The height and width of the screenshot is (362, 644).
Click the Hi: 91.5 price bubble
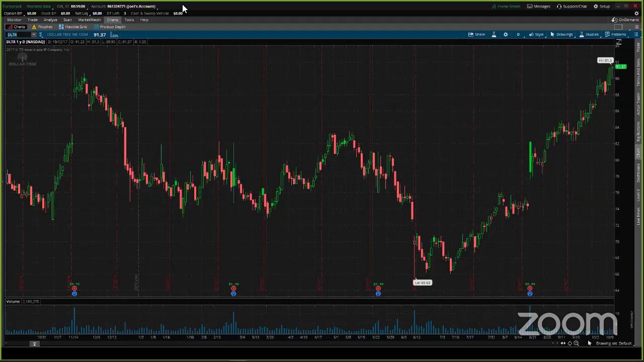pos(605,61)
